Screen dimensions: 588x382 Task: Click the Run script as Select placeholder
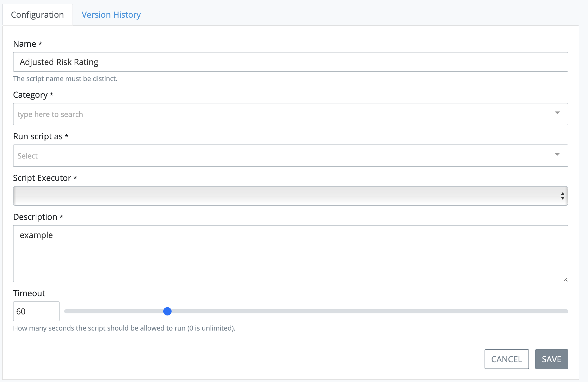(27, 155)
